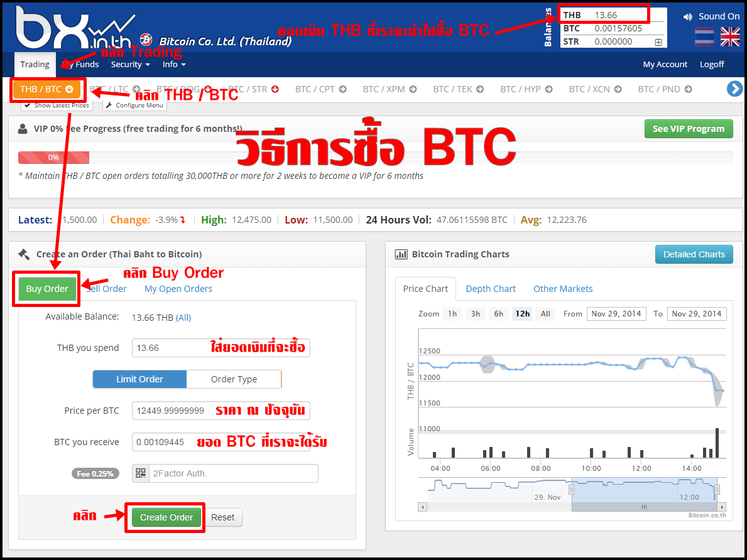Expand the Security dropdown menu
Image resolution: width=747 pixels, height=560 pixels.
(x=130, y=64)
